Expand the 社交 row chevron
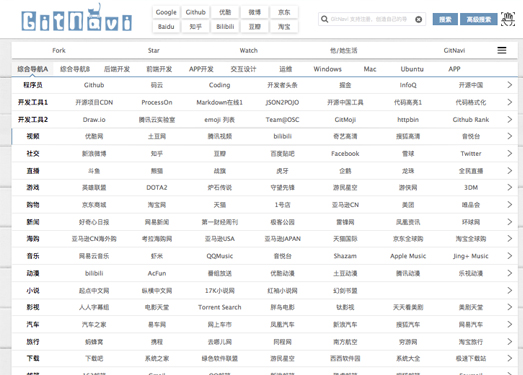The image size is (523, 375). pos(509,153)
